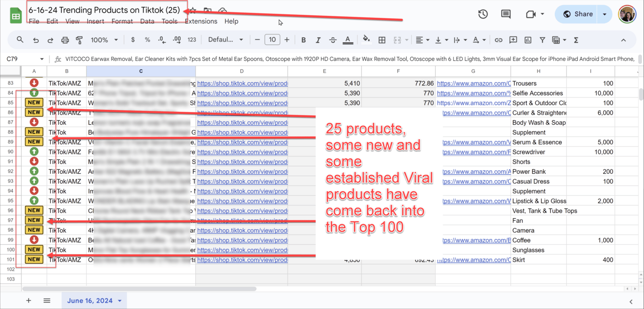Click the Move to folder icon
The image size is (644, 309).
point(207,10)
